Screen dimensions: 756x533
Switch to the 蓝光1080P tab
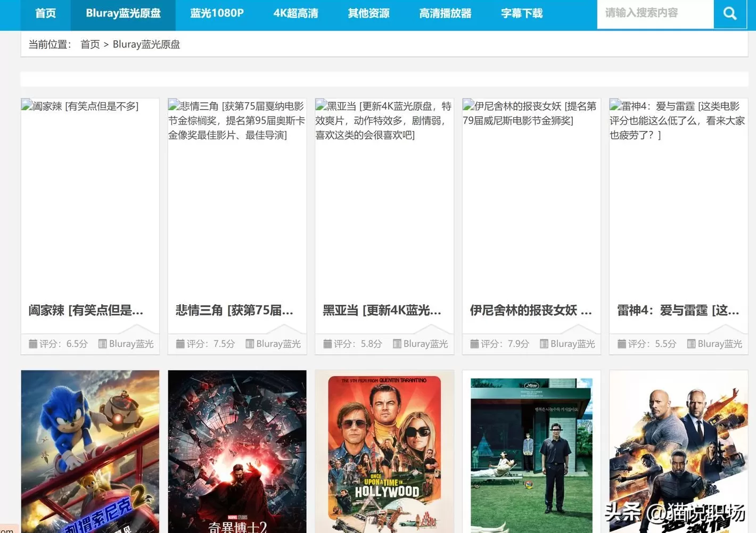coord(217,13)
